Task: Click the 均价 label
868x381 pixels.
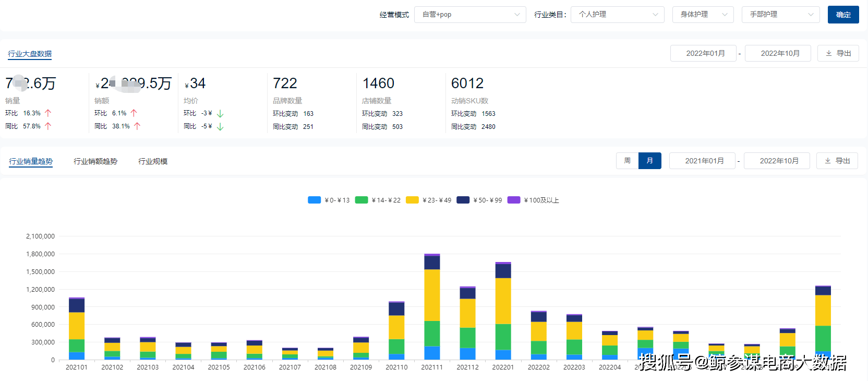Action: click(x=191, y=101)
